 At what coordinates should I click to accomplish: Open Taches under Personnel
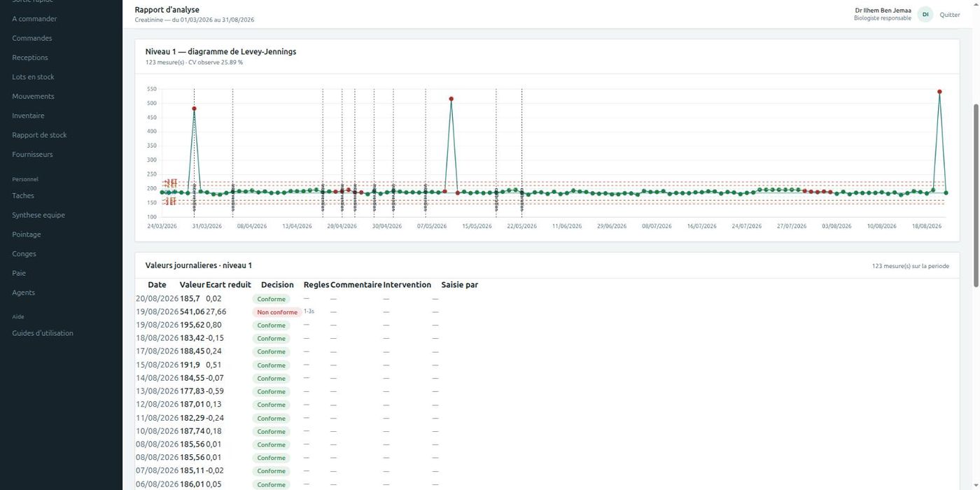click(23, 196)
